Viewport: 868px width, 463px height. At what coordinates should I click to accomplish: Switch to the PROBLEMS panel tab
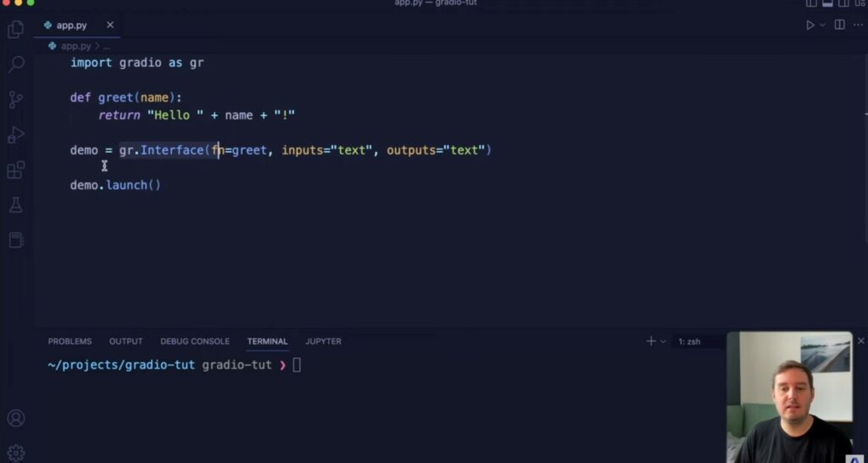(70, 341)
